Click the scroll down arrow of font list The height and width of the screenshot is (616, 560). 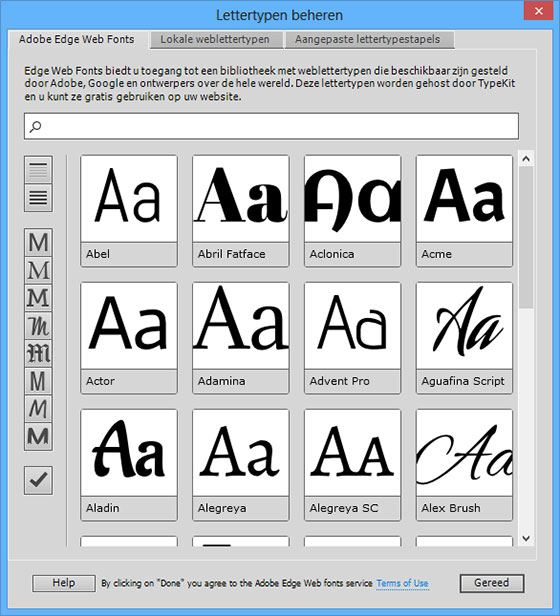pos(526,538)
